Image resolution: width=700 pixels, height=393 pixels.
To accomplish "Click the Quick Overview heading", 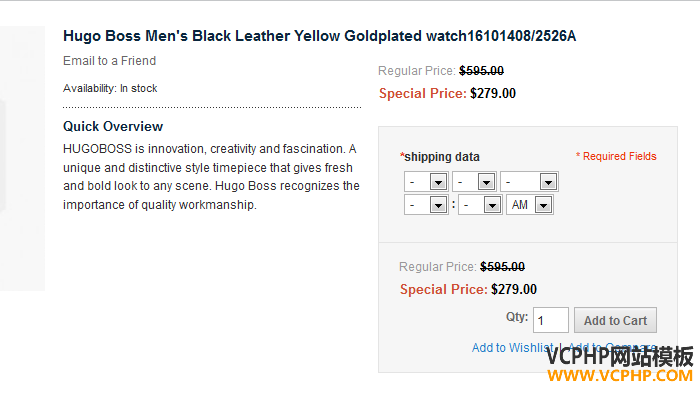I will coord(113,126).
